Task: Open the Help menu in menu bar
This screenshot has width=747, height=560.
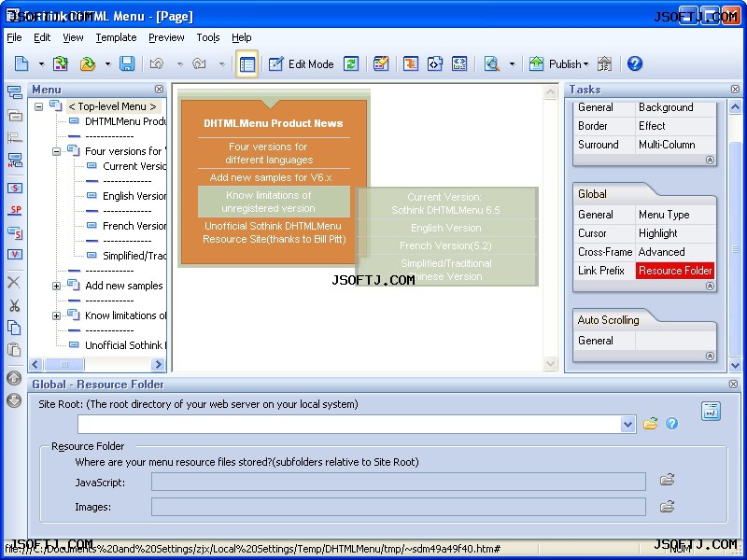Action: [x=242, y=37]
